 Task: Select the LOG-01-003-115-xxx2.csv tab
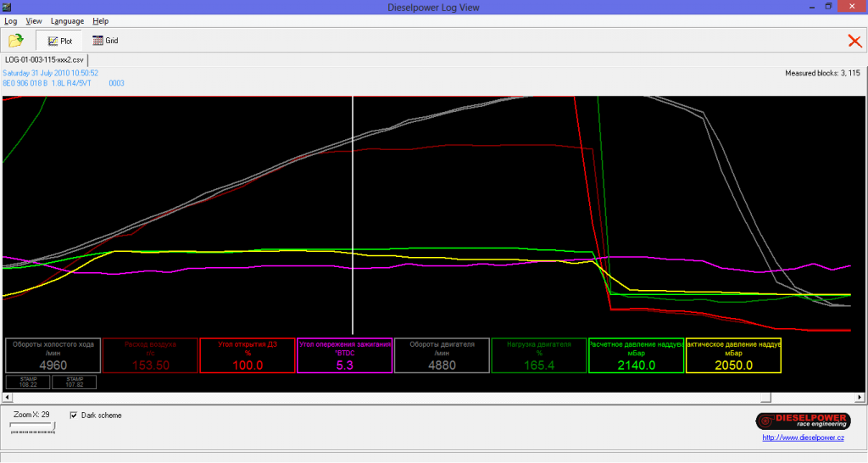(44, 60)
